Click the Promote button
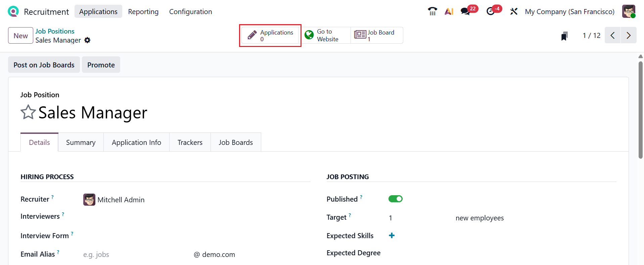The width and height of the screenshot is (644, 265). [101, 65]
